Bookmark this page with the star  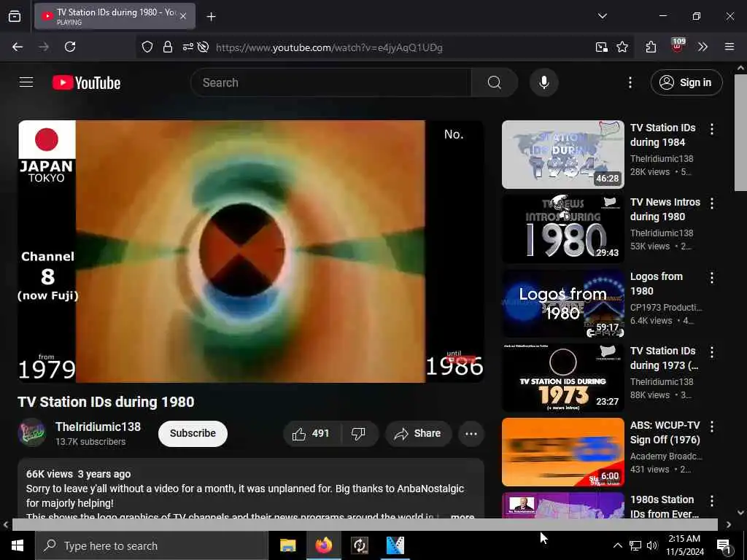point(622,47)
